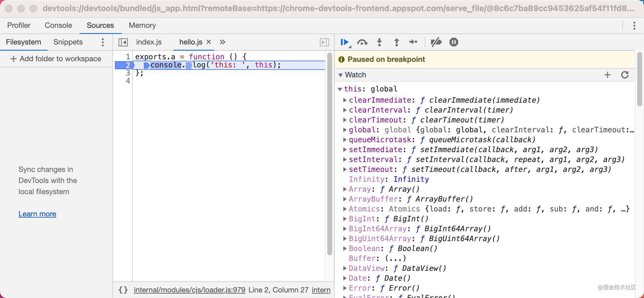The width and height of the screenshot is (644, 298).
Task: Pretty print the source file
Action: 123,290
